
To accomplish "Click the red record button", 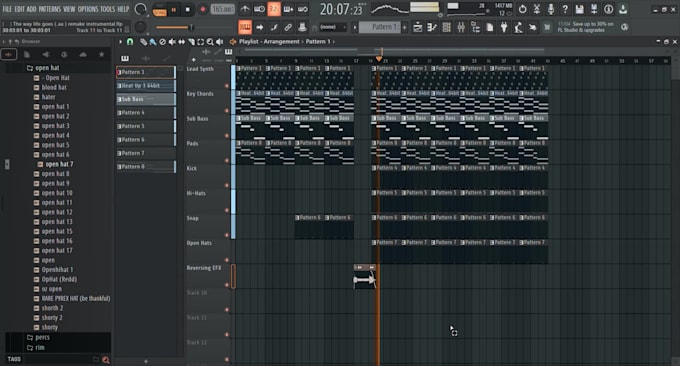I will (202, 10).
